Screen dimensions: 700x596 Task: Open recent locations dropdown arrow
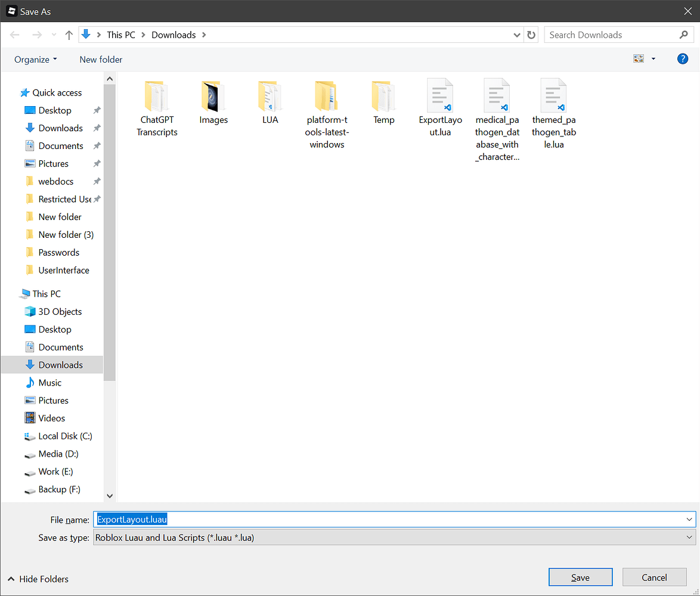click(x=54, y=35)
